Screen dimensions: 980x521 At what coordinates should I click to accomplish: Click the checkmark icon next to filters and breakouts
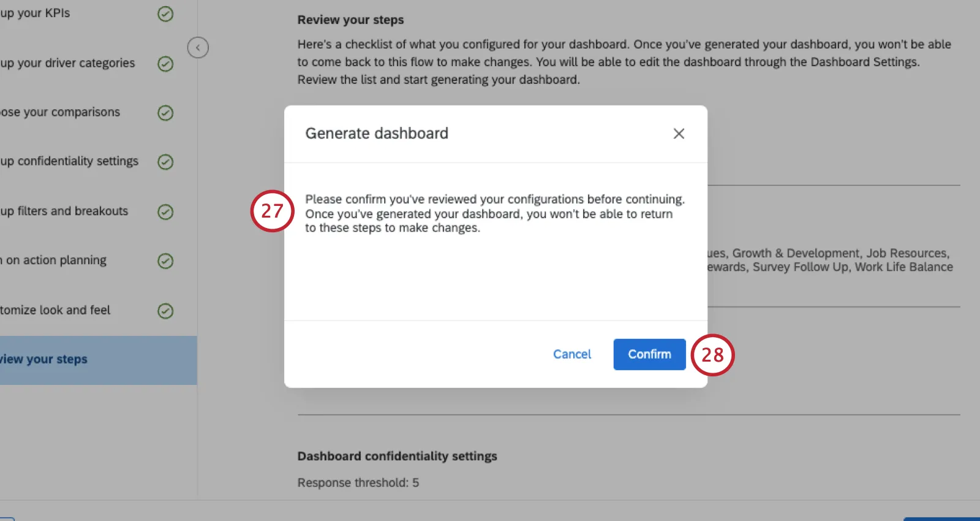(x=165, y=212)
